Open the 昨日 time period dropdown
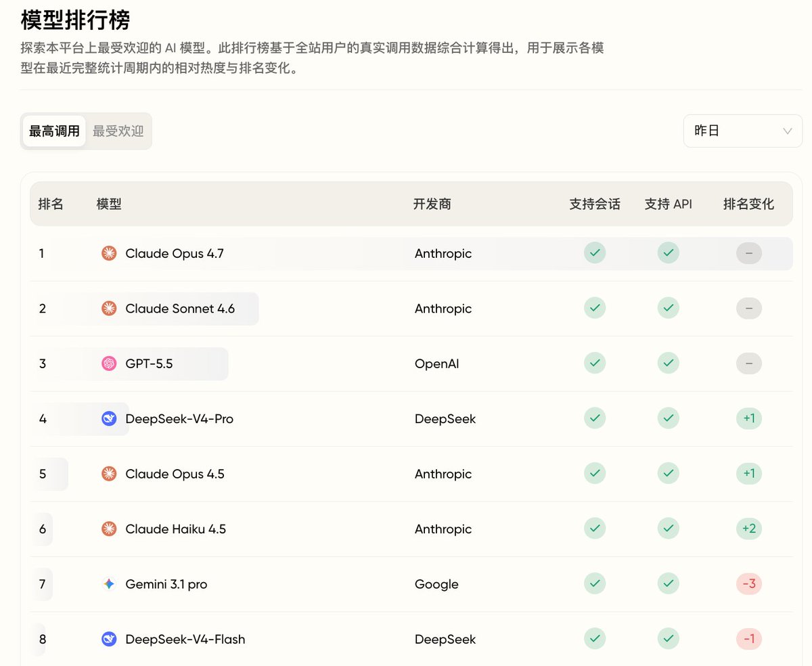The image size is (812, 666). (743, 131)
